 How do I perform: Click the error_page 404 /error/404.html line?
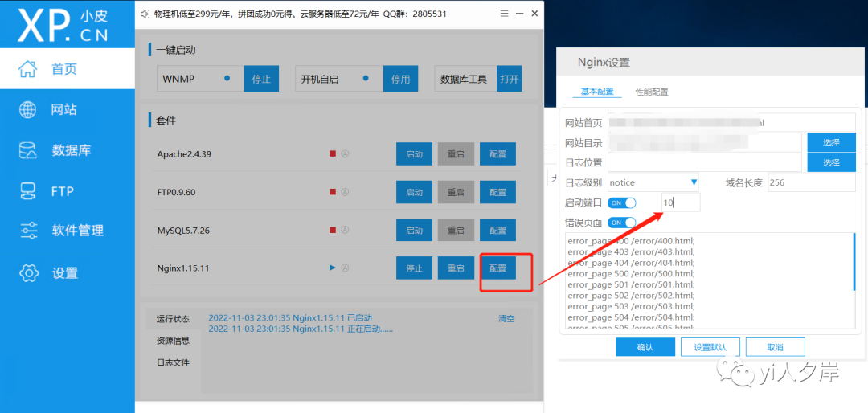pos(631,263)
